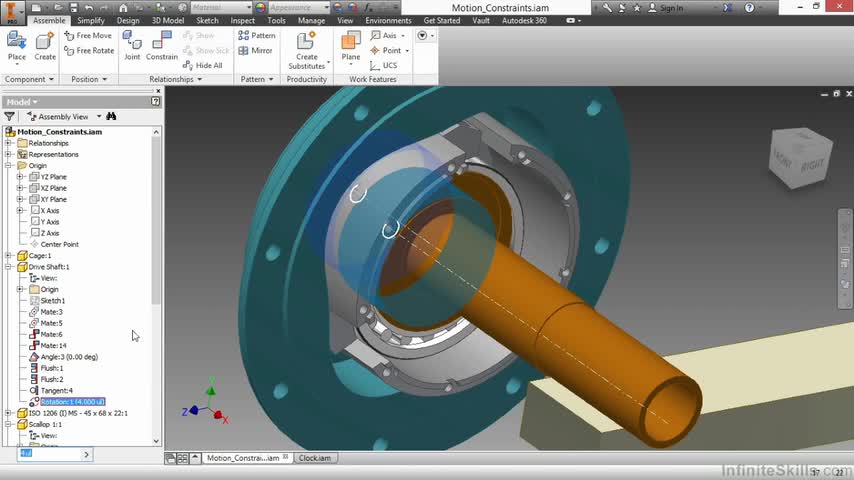Switch to the Sketch ribbon tab
The image size is (854, 480).
point(207,20)
